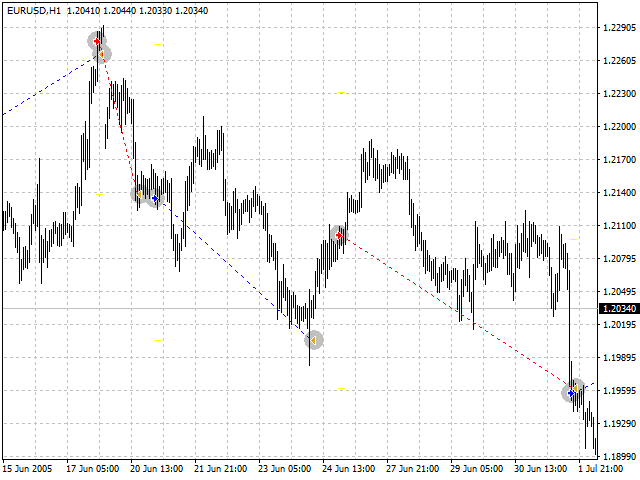Viewport: 640px width, 480px height.
Task: Click the 20 Jun 13:00 time label
Action: (x=157, y=469)
